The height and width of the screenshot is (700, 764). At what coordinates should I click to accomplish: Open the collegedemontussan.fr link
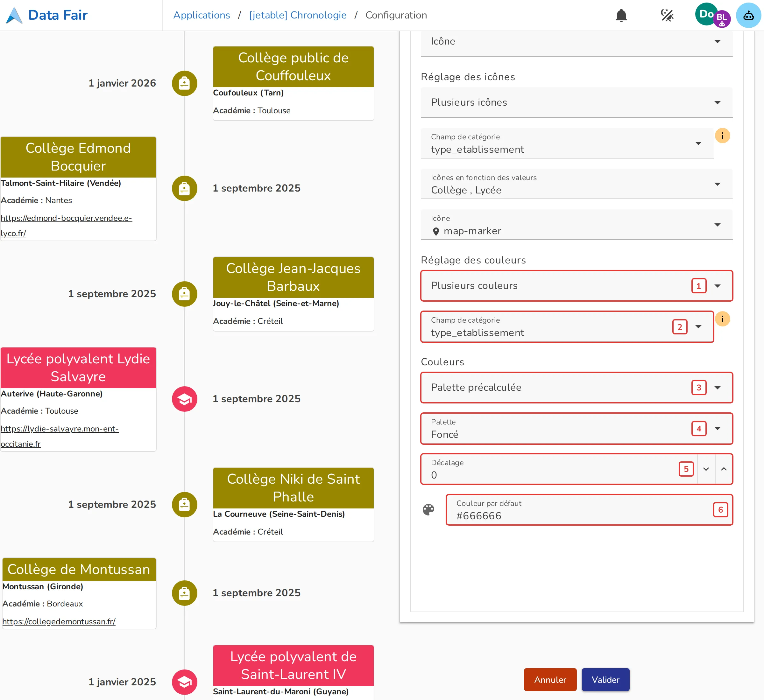pyautogui.click(x=59, y=622)
